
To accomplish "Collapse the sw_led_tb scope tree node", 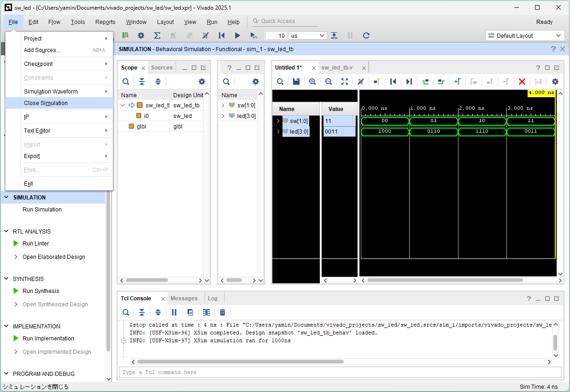I will click(x=123, y=105).
